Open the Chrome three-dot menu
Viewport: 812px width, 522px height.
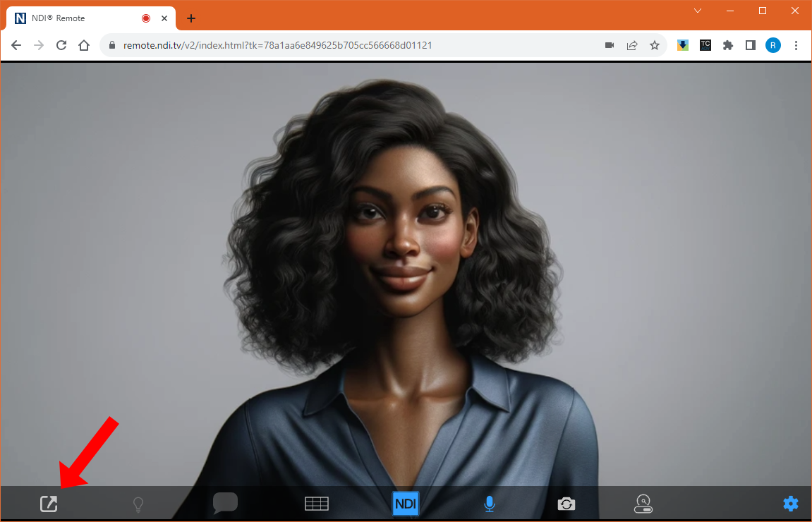tap(796, 45)
